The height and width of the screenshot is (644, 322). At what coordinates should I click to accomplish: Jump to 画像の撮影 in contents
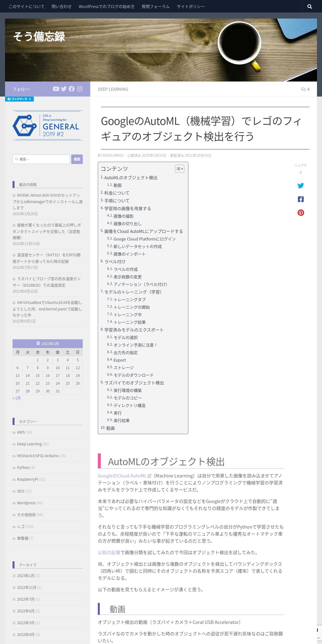pos(124,216)
